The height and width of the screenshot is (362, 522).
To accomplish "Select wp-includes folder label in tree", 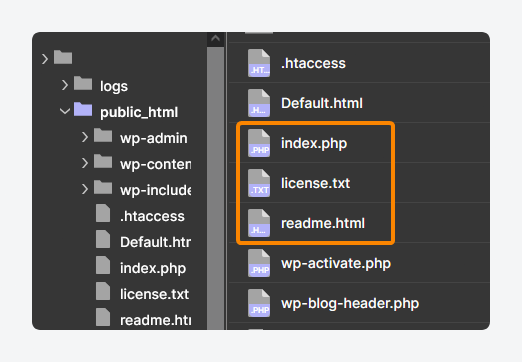I will coord(156,190).
